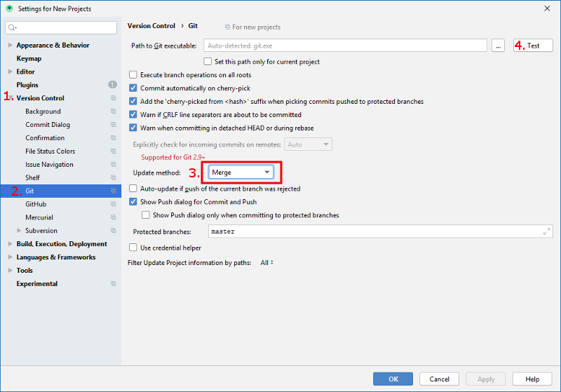Check 'Show Push dialog only when committing to protected branches'
The image size is (561, 392).
(146, 215)
